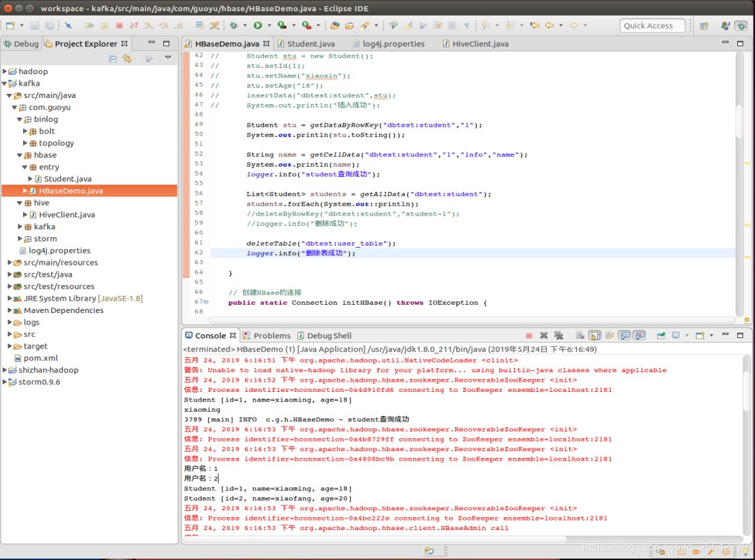
Task: Click the Open Perspective icon
Action: click(x=704, y=26)
